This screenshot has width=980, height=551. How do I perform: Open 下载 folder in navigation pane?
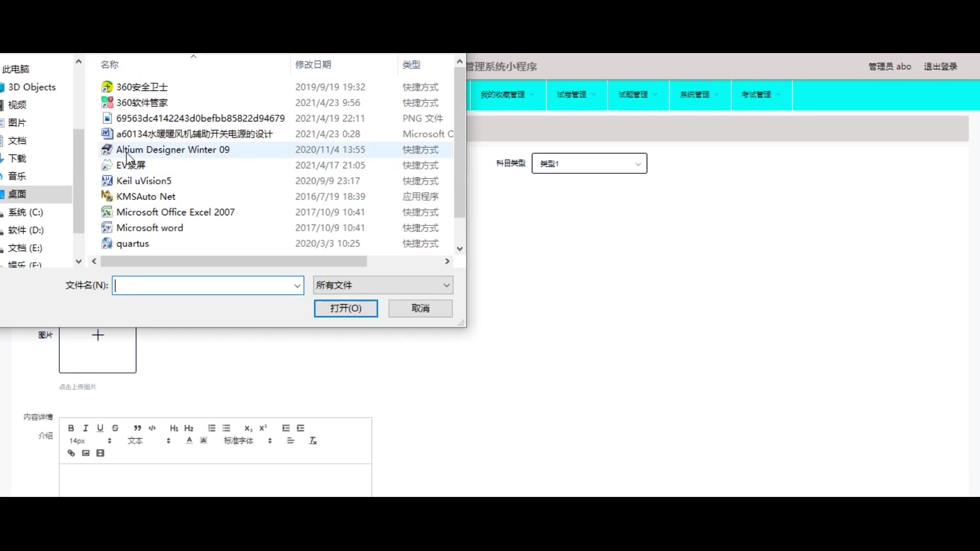(x=17, y=159)
